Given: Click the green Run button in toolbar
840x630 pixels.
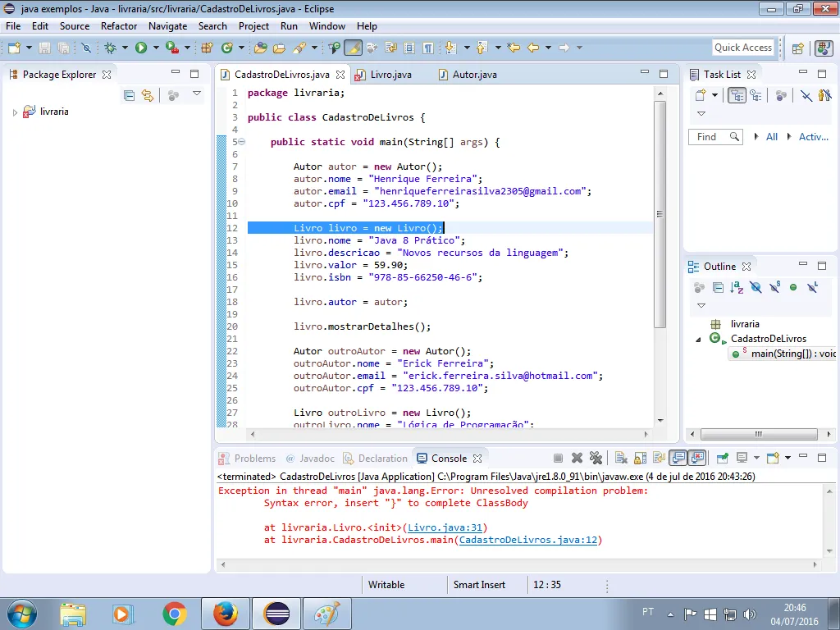Looking at the screenshot, I should pyautogui.click(x=141, y=48).
